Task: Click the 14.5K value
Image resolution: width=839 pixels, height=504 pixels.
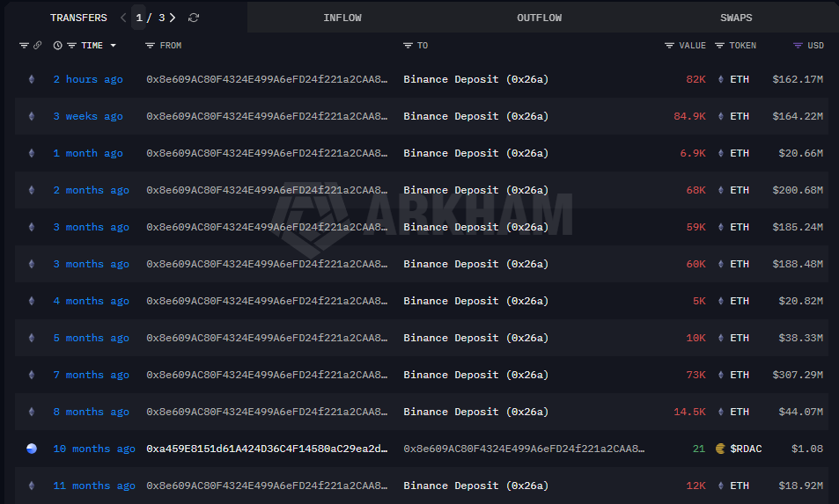Action: [x=689, y=412]
